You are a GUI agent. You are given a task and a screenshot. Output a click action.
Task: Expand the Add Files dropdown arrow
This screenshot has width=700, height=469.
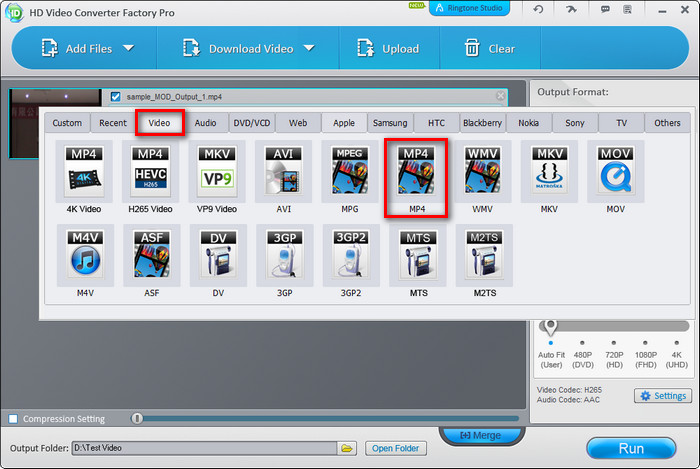128,48
